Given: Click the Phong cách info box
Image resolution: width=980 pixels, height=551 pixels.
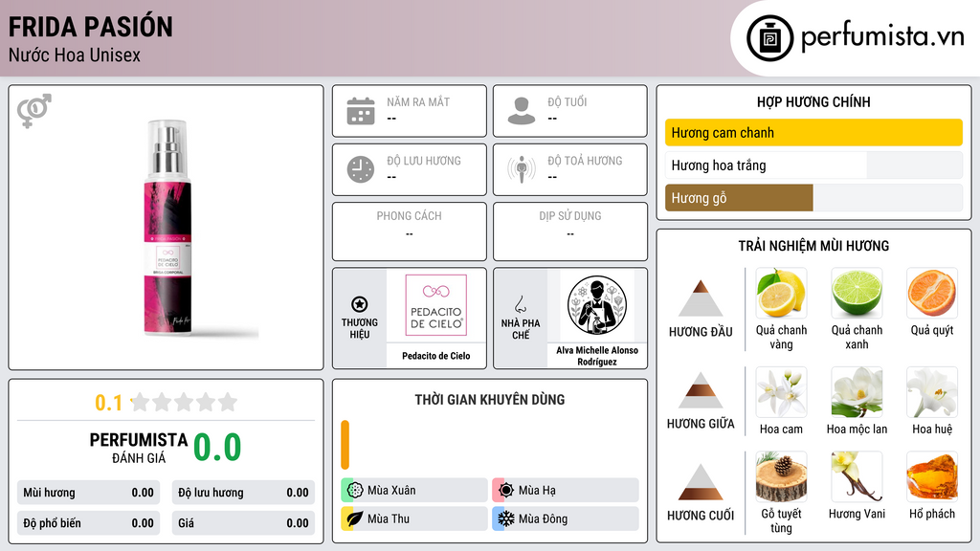Looking at the screenshot, I should (410, 231).
